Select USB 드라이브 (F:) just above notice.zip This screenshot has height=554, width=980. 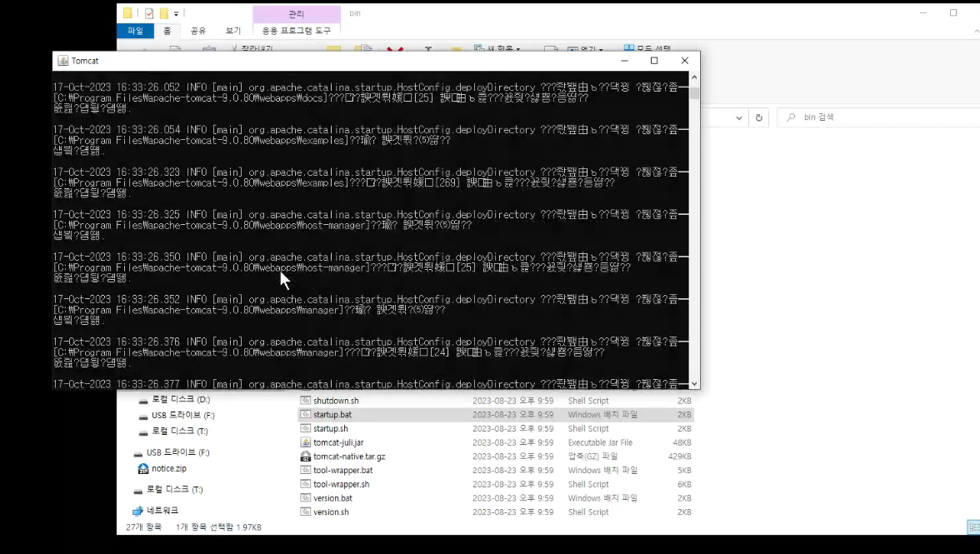pos(177,452)
